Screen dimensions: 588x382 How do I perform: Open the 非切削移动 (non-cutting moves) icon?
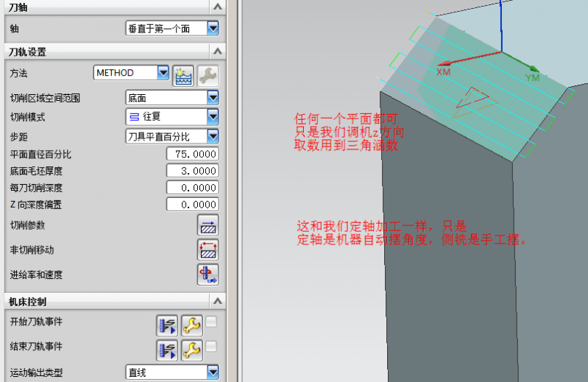208,250
